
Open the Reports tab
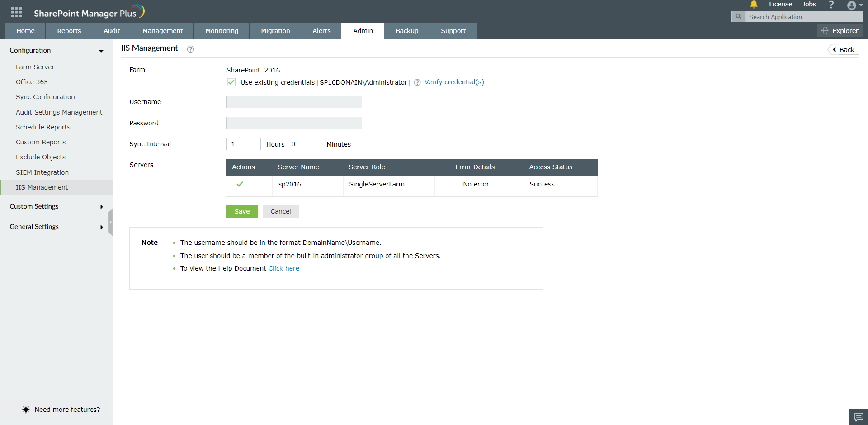pyautogui.click(x=69, y=31)
